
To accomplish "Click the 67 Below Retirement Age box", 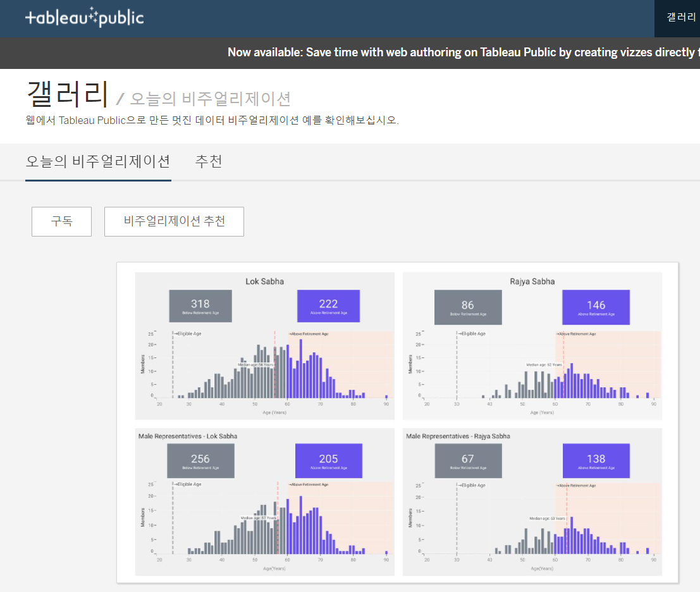I will pos(468,460).
